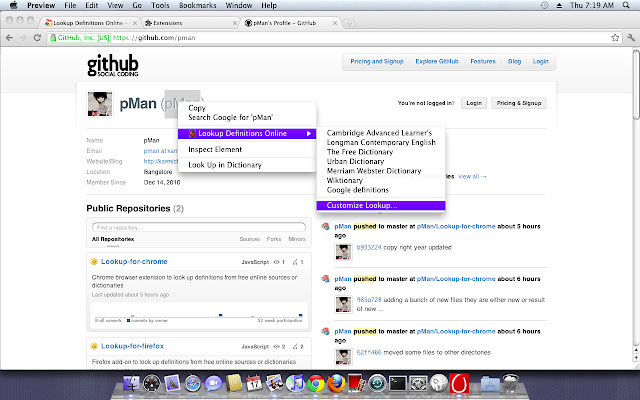Switch to the Extensions tab

point(190,23)
